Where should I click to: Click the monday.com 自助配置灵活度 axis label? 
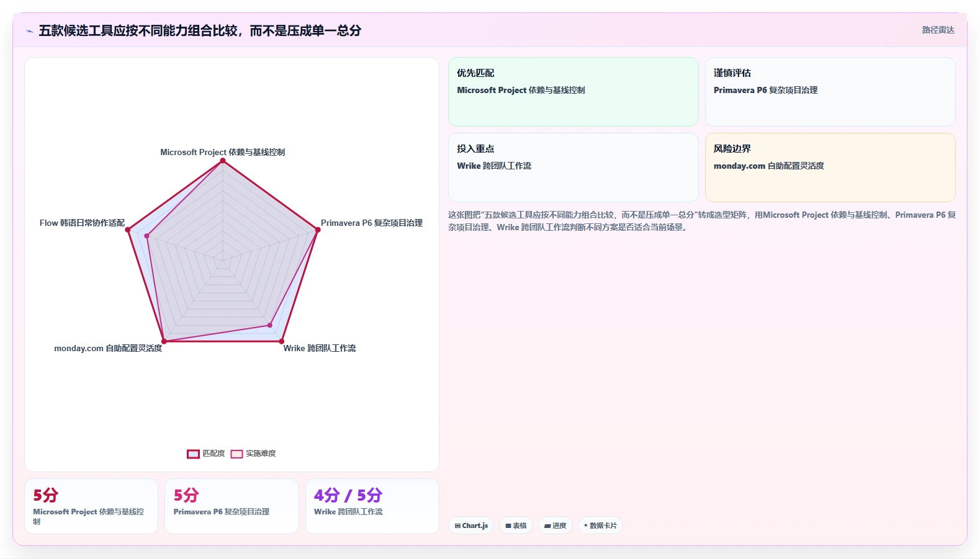tap(108, 348)
